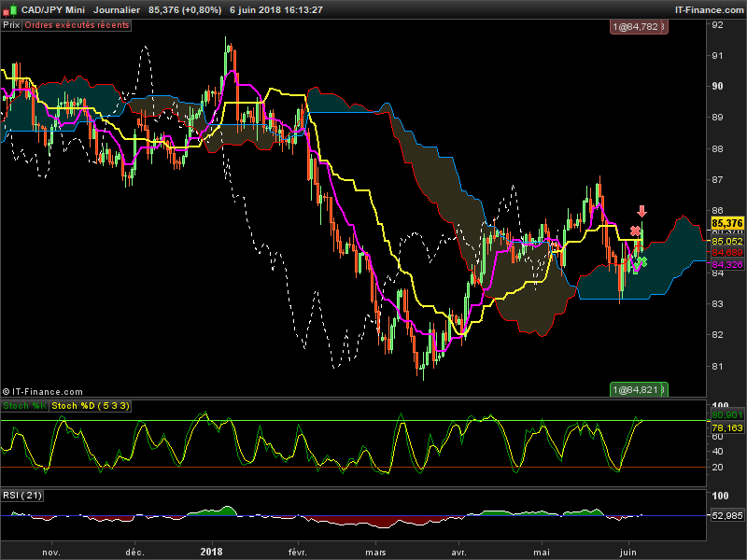This screenshot has height=560, width=747.
Task: Click the Stoch %D ( 5 3 3 ) label
Action: 90,406
